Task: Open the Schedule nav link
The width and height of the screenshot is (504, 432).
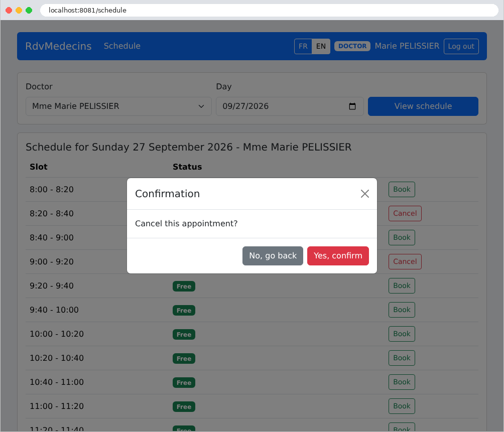Action: tap(122, 46)
